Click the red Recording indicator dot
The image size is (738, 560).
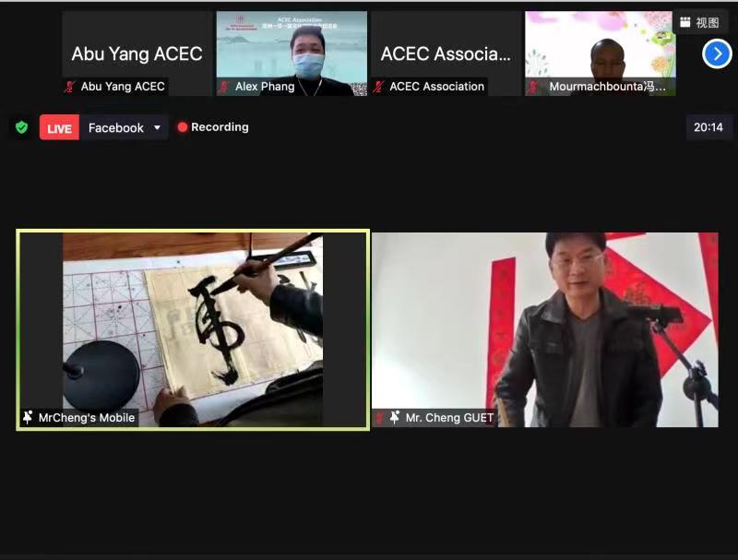point(183,127)
